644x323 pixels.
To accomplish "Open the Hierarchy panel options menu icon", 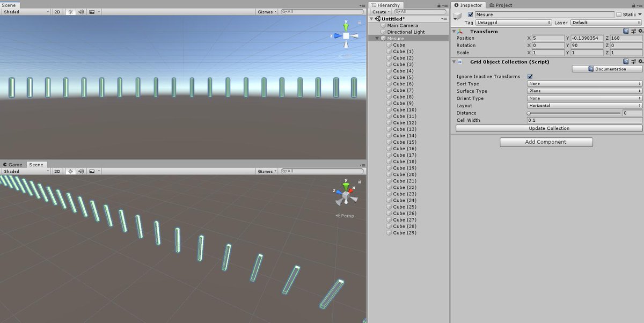I will point(446,5).
